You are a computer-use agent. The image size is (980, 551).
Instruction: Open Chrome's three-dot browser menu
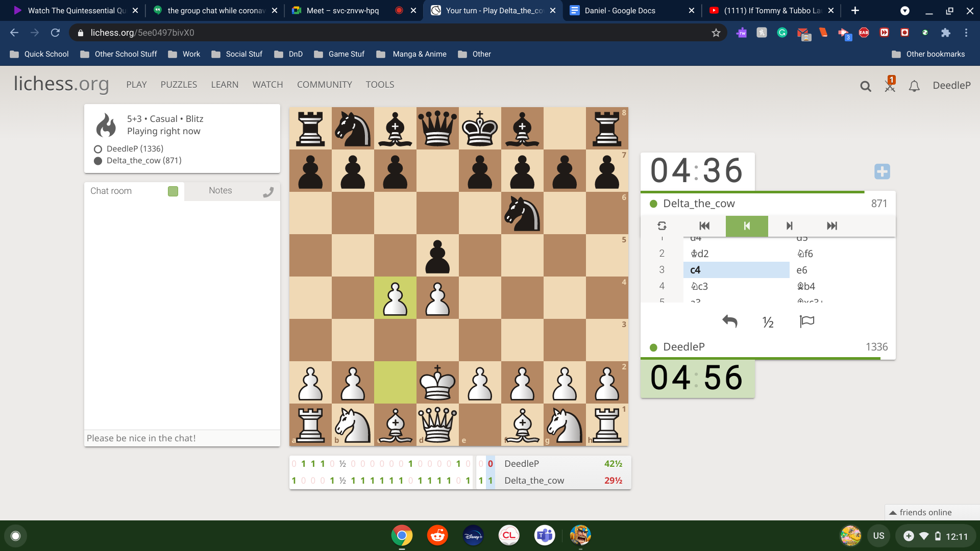tap(966, 33)
